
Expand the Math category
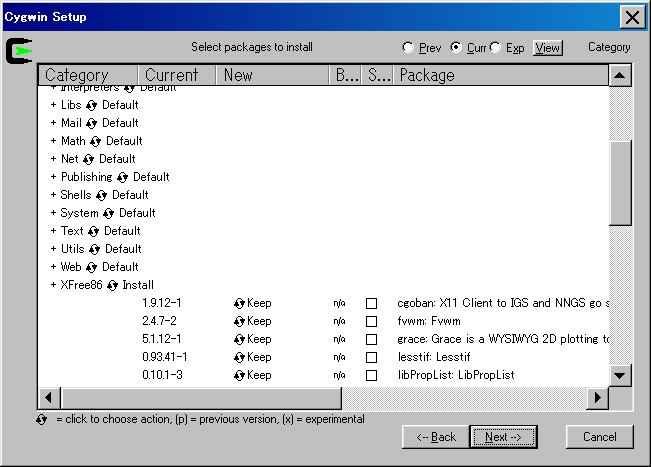pos(53,141)
